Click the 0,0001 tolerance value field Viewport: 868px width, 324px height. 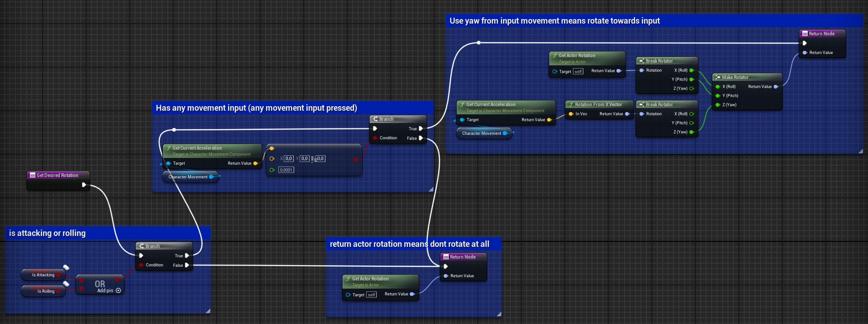coord(286,170)
